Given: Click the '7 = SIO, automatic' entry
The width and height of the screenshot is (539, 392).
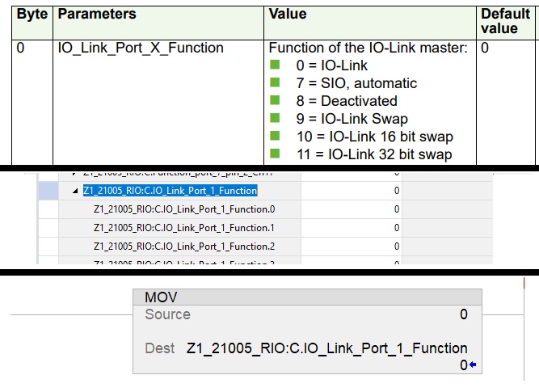Looking at the screenshot, I should [x=357, y=83].
